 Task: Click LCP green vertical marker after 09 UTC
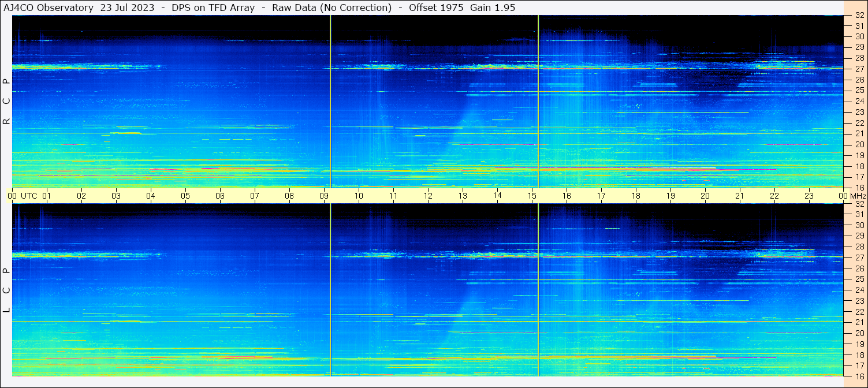coord(330,289)
